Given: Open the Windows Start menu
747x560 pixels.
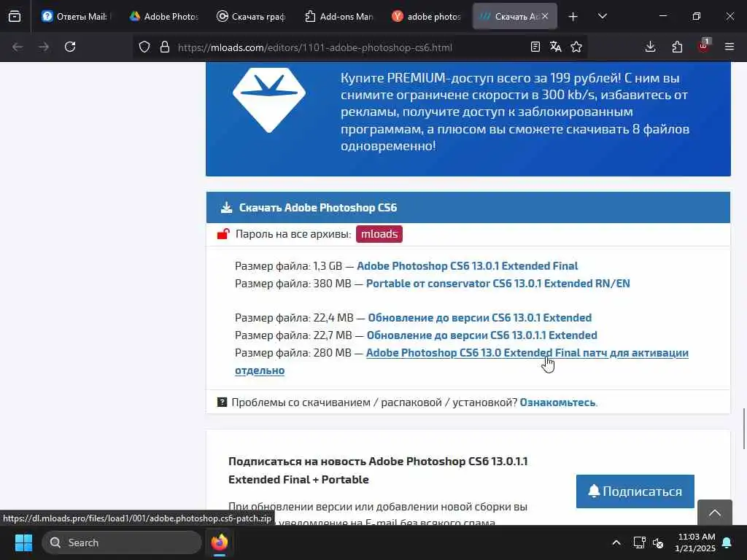Looking at the screenshot, I should (x=23, y=542).
